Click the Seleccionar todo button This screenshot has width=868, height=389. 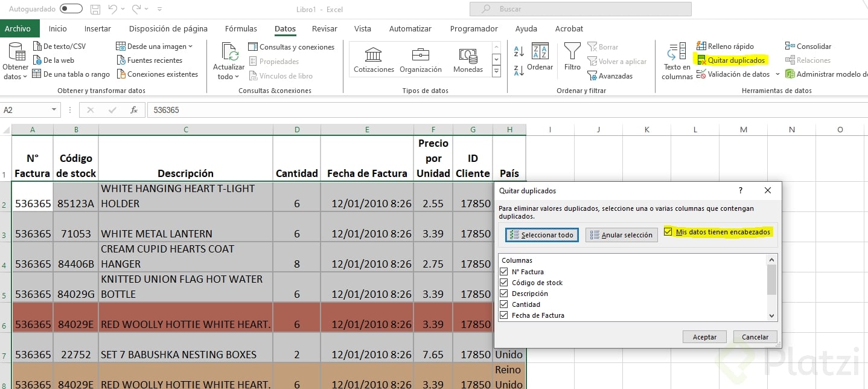click(542, 235)
